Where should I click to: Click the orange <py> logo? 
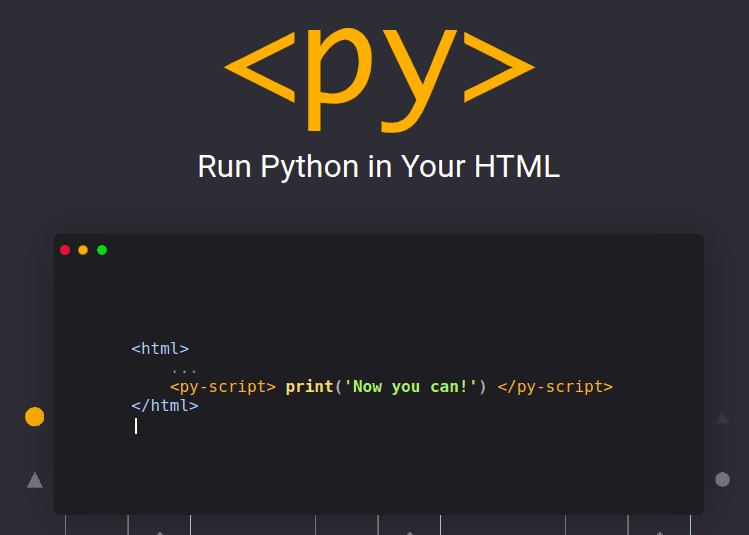tap(378, 70)
